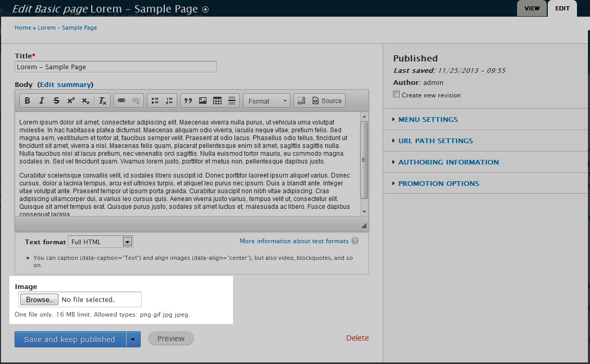Toggle bold formatting in the editor
Screen dimensions: 590x364
pyautogui.click(x=28, y=101)
